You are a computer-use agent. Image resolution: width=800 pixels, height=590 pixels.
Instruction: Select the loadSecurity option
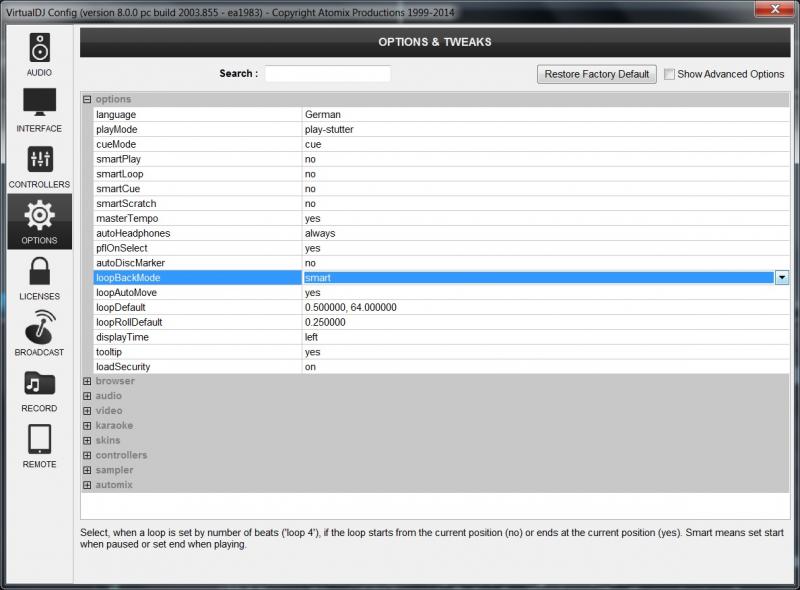tap(441, 366)
